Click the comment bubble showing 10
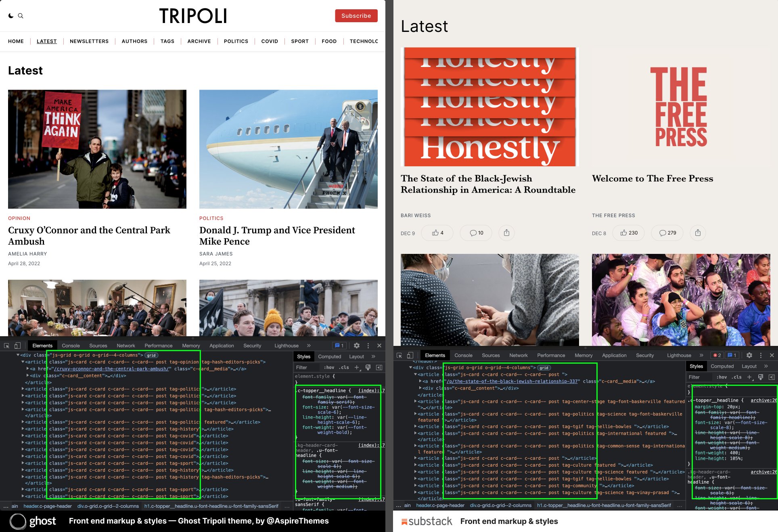Viewport: 778px width, 532px height. (x=476, y=233)
